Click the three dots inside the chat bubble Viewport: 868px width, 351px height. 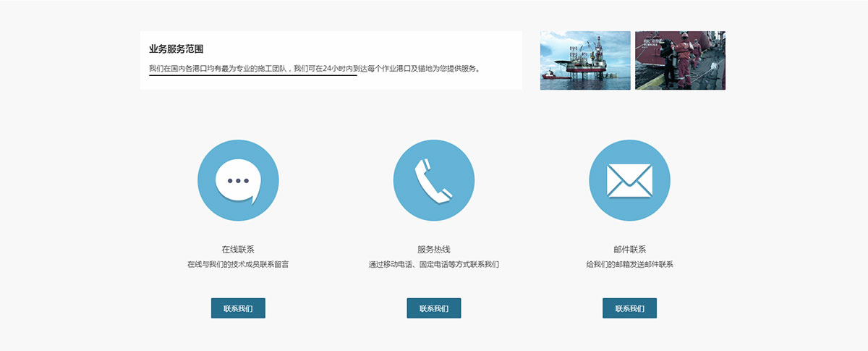[237, 181]
